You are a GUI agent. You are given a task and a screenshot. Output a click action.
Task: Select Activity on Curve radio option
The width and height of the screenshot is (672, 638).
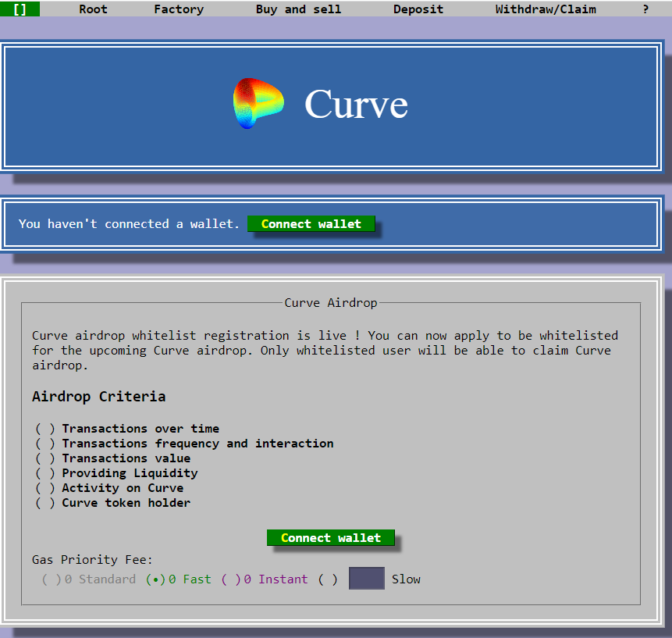point(45,488)
